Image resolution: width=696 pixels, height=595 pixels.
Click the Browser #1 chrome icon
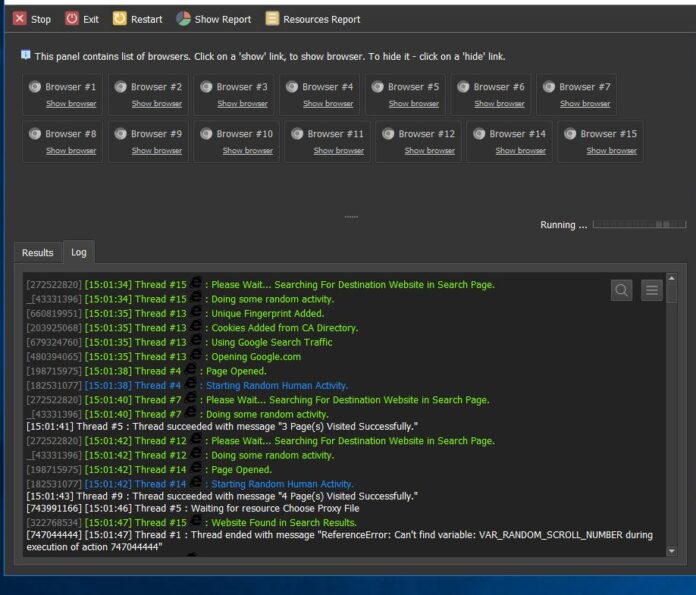[x=36, y=87]
